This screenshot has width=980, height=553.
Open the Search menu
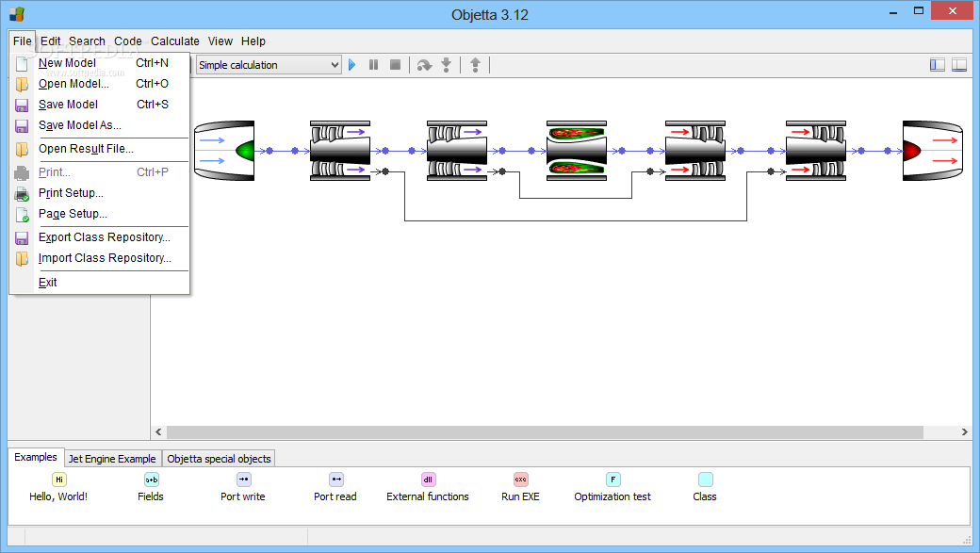click(x=87, y=41)
